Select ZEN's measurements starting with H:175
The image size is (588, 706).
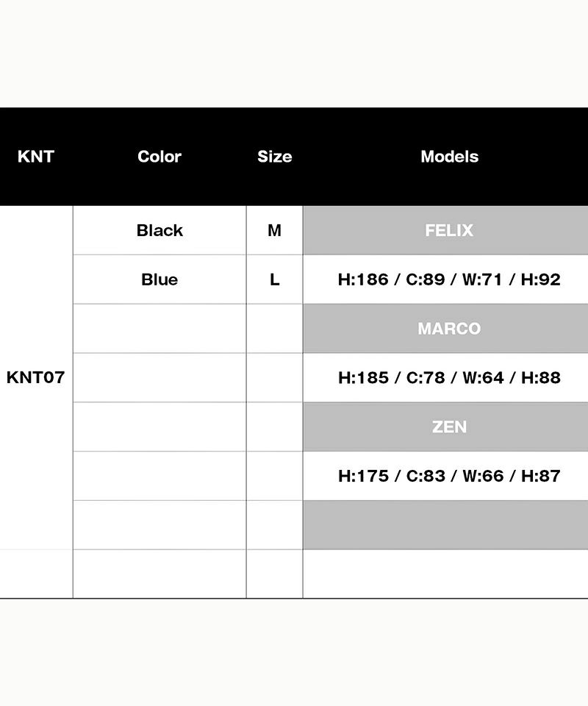(x=449, y=476)
